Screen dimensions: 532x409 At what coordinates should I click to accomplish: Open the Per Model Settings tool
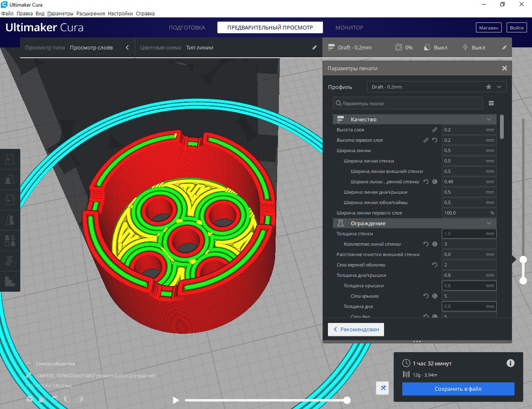click(10, 241)
